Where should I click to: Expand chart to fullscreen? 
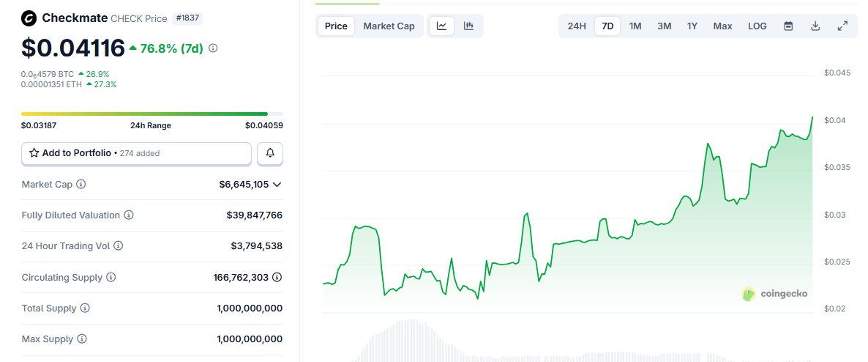[x=842, y=26]
